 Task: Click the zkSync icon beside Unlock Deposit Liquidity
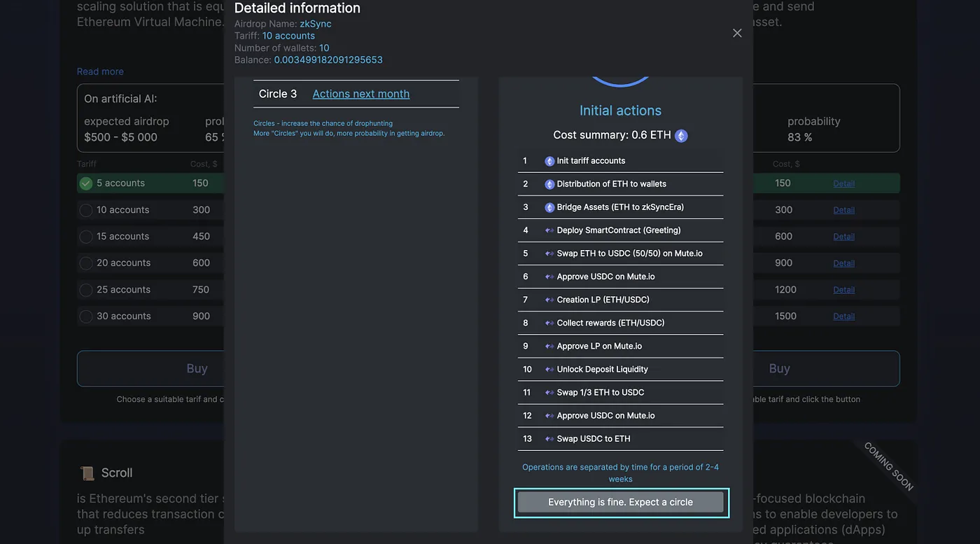point(549,369)
